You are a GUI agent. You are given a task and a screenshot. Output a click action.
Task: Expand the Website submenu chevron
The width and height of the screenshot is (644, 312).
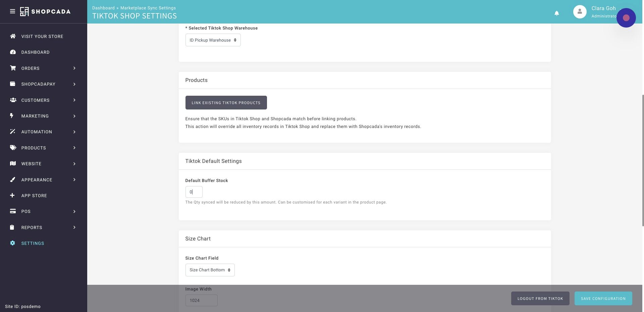[74, 164]
